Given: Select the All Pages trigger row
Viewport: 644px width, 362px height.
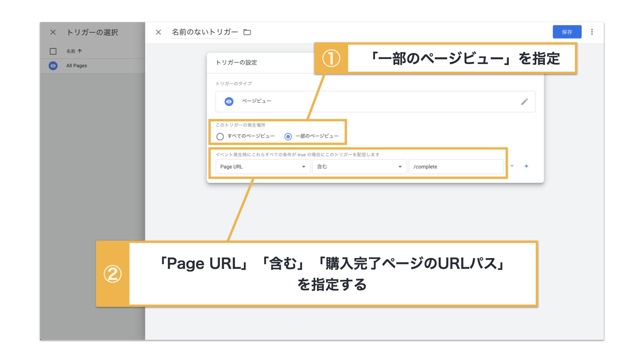Looking at the screenshot, I should point(93,66).
